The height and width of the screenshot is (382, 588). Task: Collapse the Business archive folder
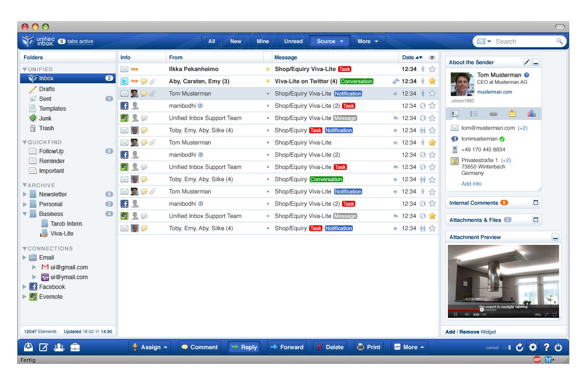(x=24, y=214)
